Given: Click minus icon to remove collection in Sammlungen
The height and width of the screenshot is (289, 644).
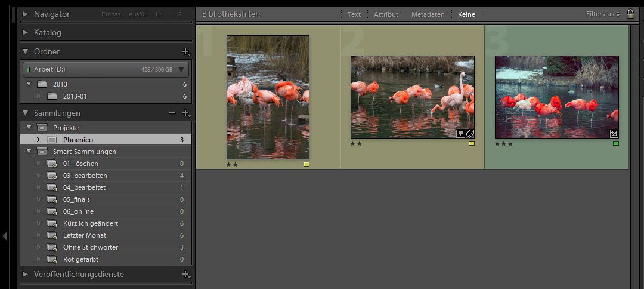Looking at the screenshot, I should tap(172, 113).
